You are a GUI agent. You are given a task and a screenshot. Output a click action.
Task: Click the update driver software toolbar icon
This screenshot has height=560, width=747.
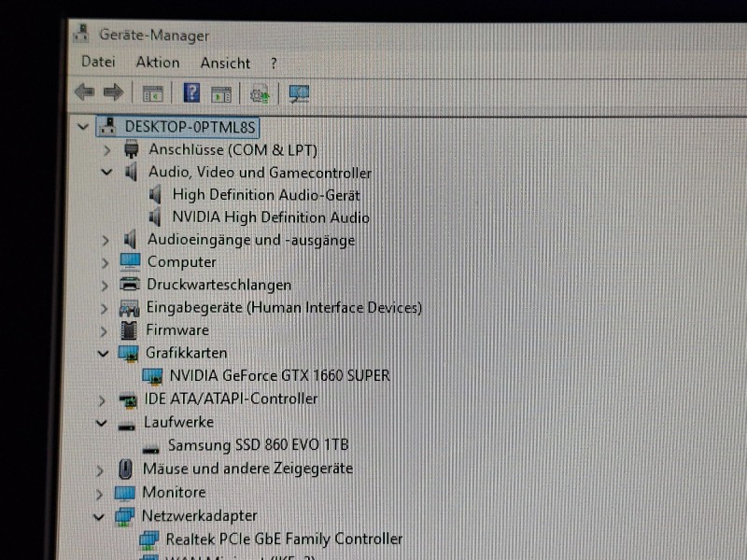pos(260,93)
